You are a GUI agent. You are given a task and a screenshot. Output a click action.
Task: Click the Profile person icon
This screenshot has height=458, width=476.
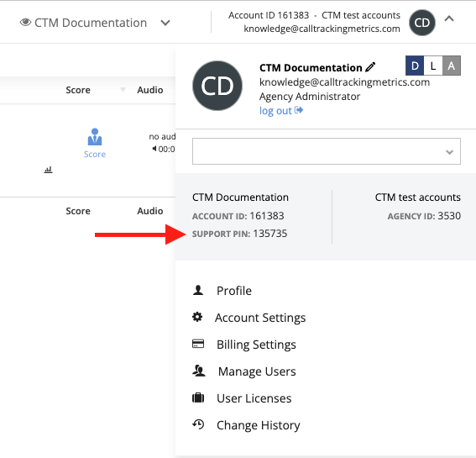click(x=198, y=290)
